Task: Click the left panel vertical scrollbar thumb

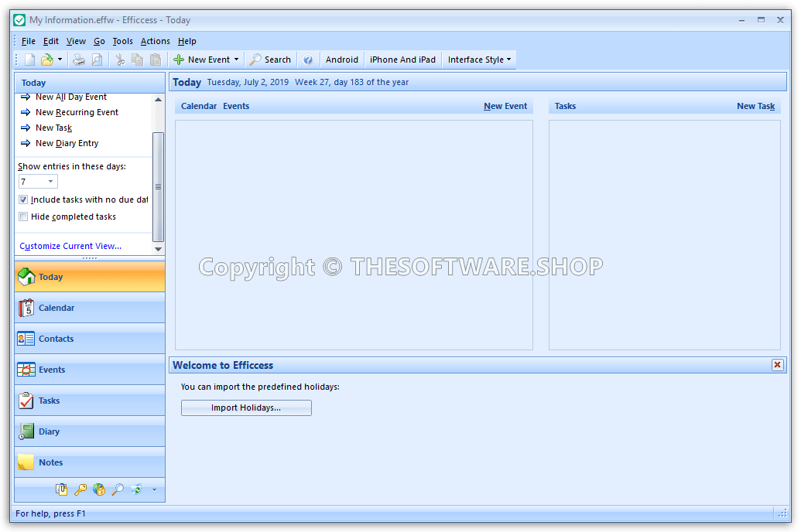Action: (158, 186)
